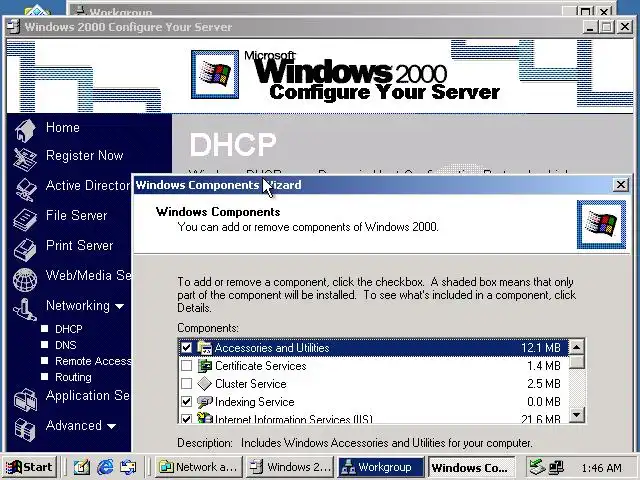Viewport: 640px width, 480px height.
Task: Select the Cluster Service row
Action: click(373, 384)
